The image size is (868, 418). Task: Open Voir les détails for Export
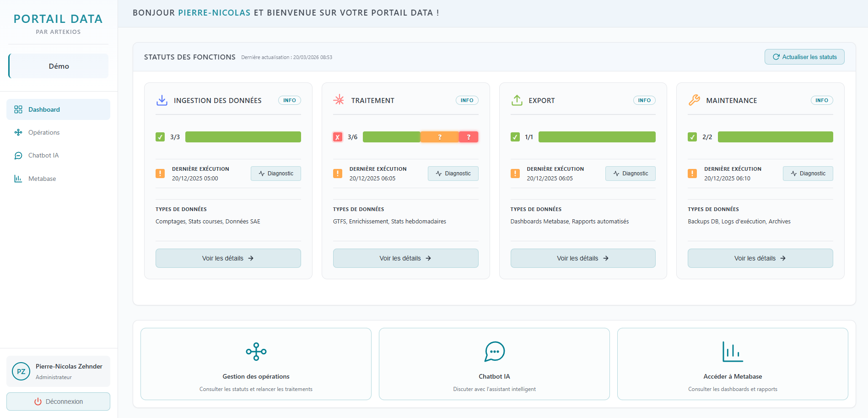pos(582,258)
